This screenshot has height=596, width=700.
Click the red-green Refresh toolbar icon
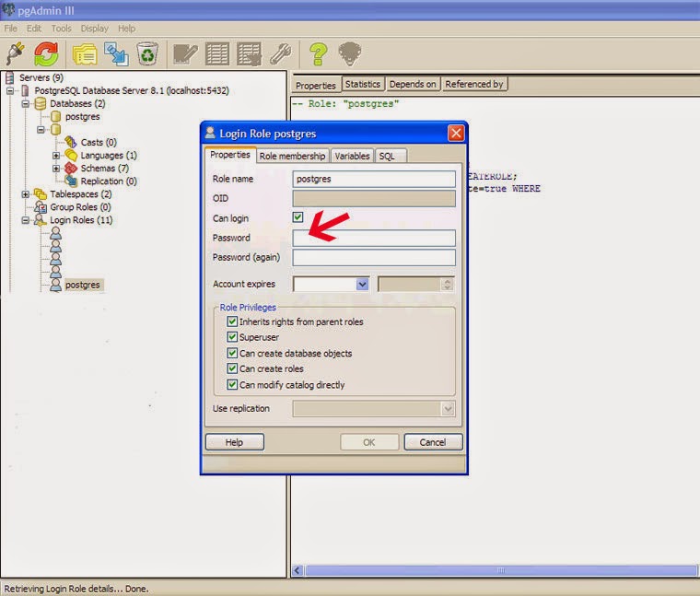tap(46, 53)
